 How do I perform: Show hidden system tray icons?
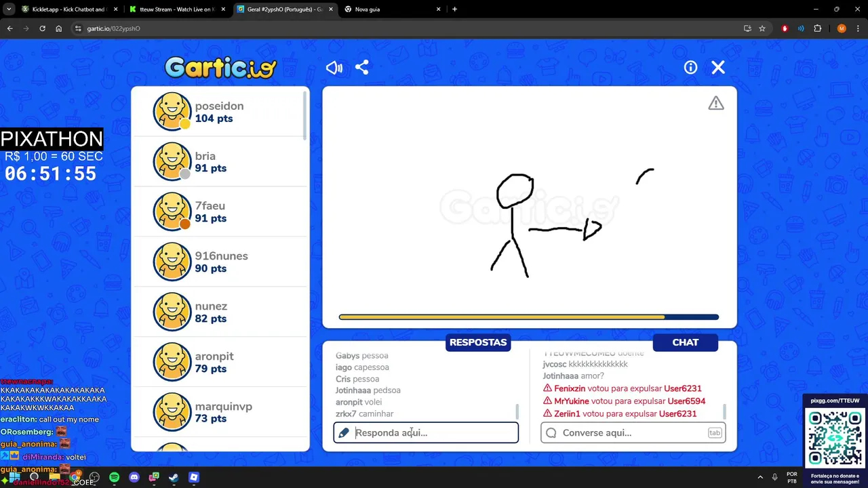(760, 477)
